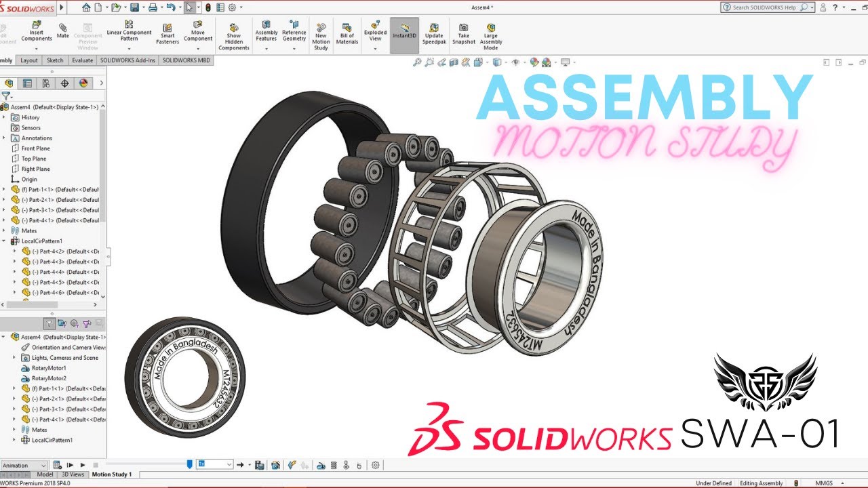Switch to the Sketch tab

click(55, 60)
